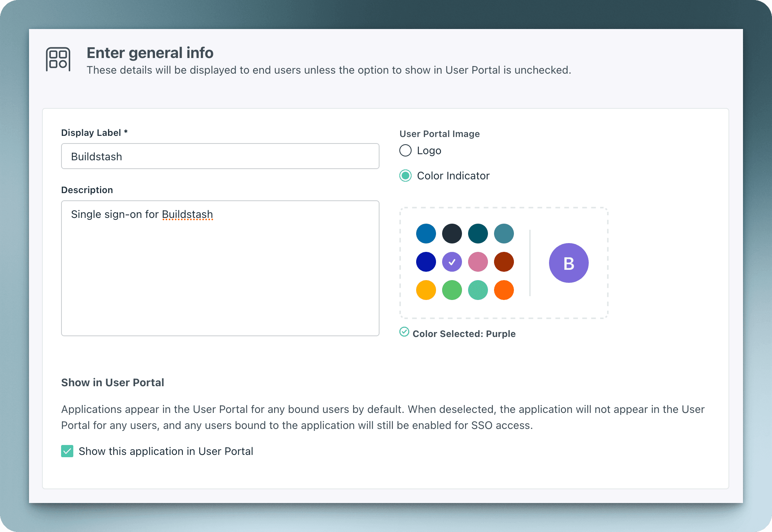772x532 pixels.
Task: Select the pink color swatch
Action: tap(478, 262)
